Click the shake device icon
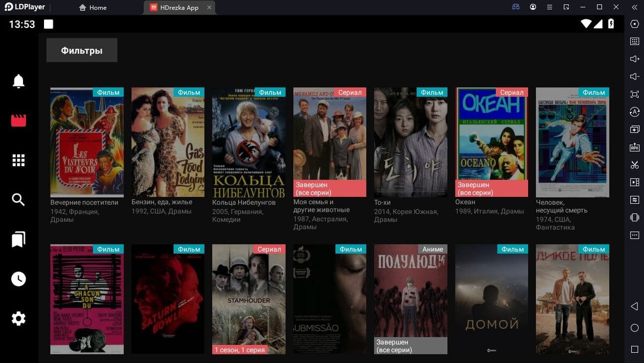The image size is (644, 363). click(634, 217)
